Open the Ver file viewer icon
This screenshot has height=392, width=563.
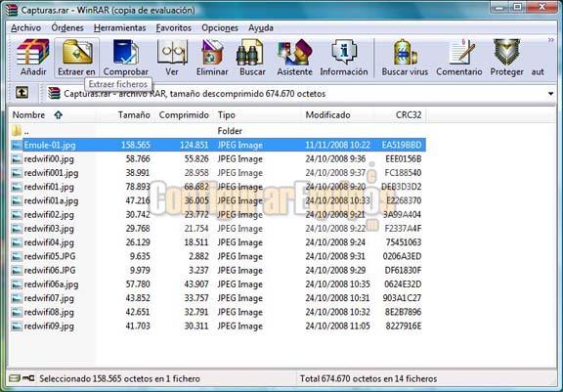pyautogui.click(x=172, y=52)
